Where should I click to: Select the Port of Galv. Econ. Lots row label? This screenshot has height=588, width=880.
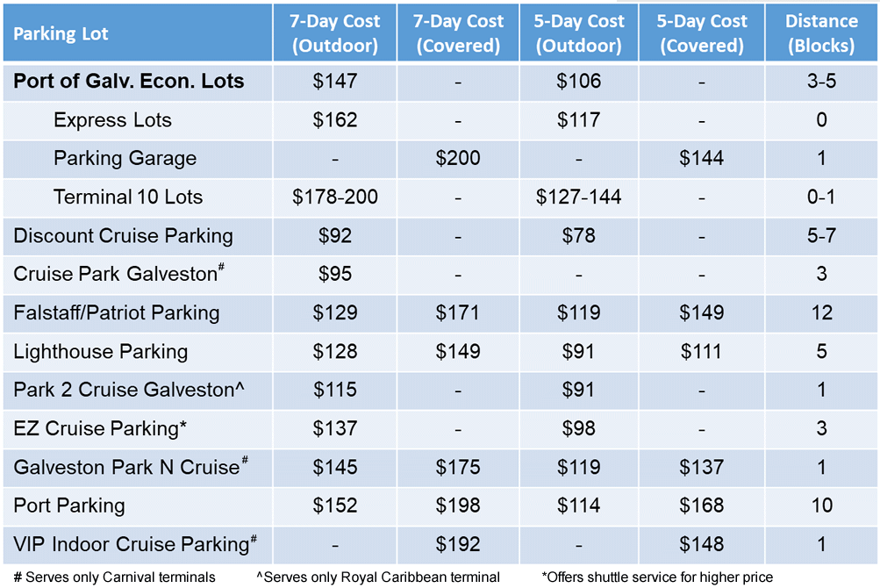click(x=128, y=81)
